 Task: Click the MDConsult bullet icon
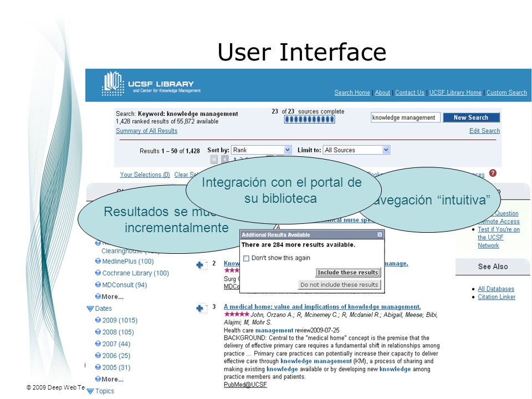pos(98,284)
